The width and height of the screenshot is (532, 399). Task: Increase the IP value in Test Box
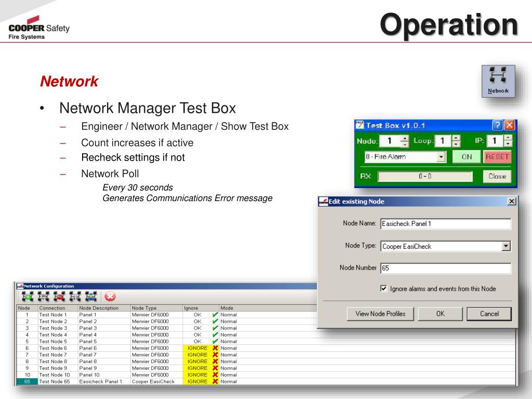pyautogui.click(x=508, y=138)
